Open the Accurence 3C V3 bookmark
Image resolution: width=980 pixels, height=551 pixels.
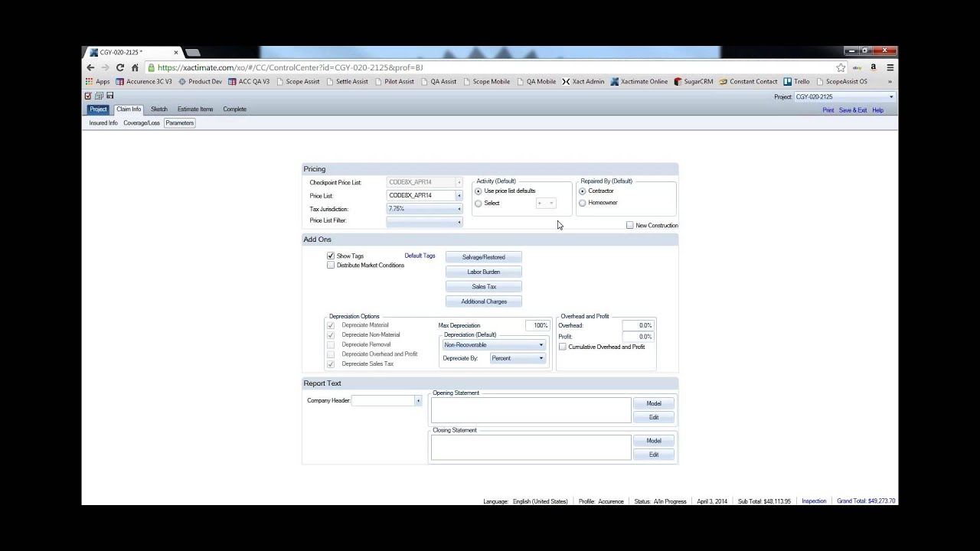point(144,81)
